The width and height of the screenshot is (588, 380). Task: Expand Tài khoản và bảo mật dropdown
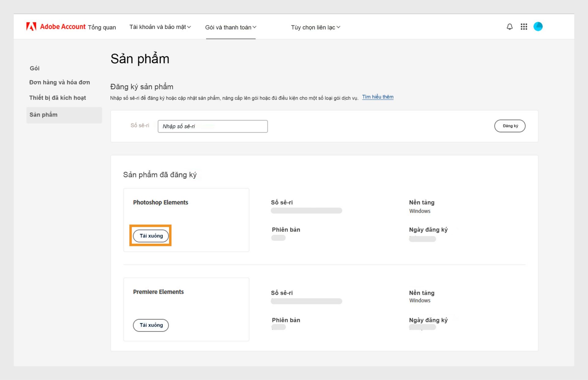[160, 27]
